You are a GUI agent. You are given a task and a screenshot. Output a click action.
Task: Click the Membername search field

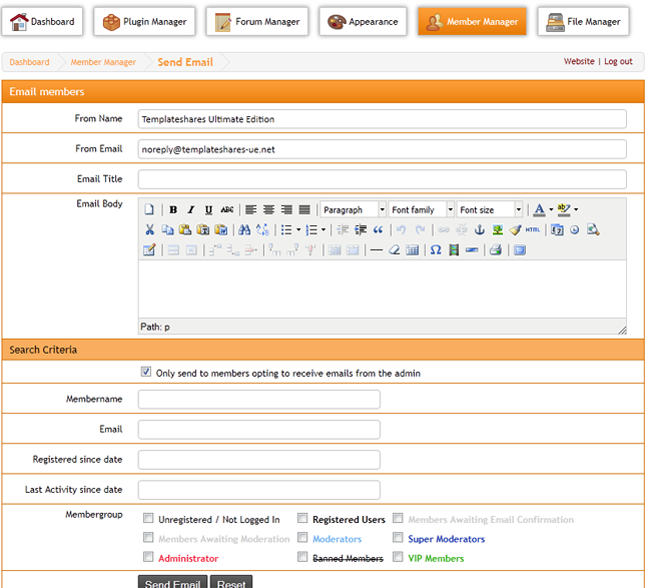(259, 399)
